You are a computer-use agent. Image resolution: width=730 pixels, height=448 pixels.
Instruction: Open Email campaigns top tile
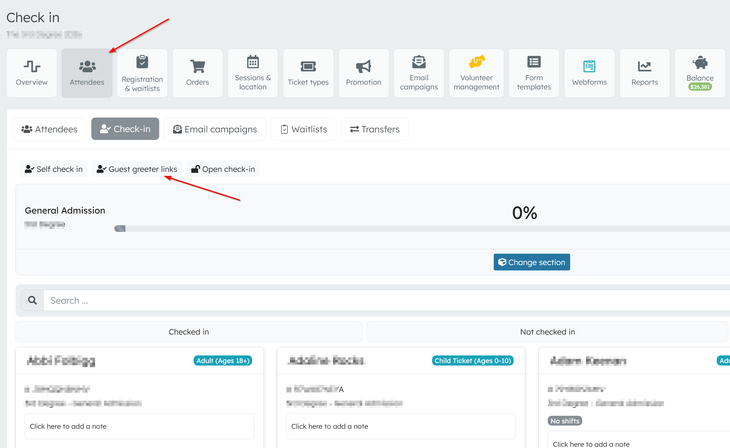pos(419,73)
